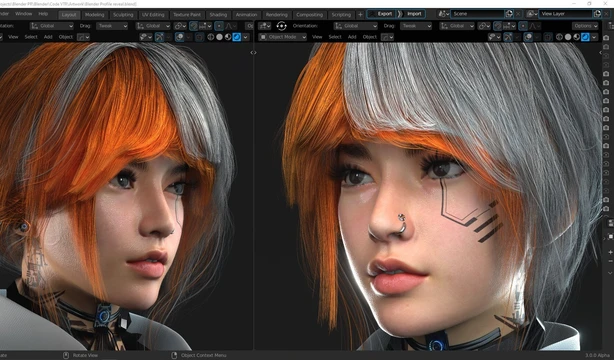The width and height of the screenshot is (614, 360).
Task: Click mouse icon beside Rotate View in status bar
Action: point(66,355)
